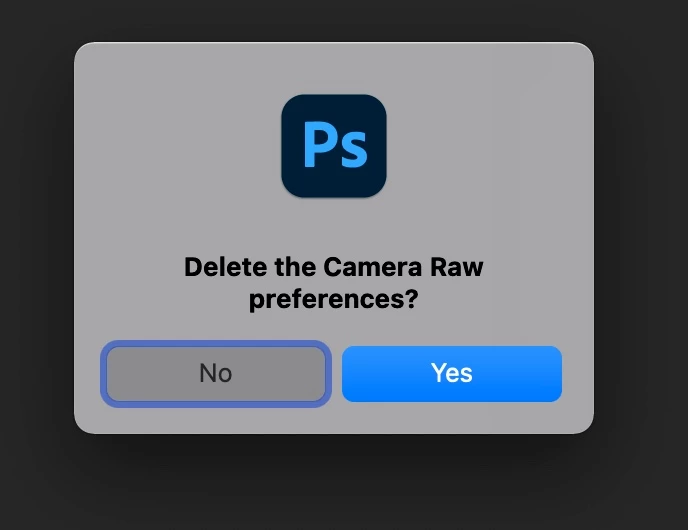Click the word 'Delete' in the dialog heading
Image resolution: width=688 pixels, height=530 pixels.
[x=226, y=267]
